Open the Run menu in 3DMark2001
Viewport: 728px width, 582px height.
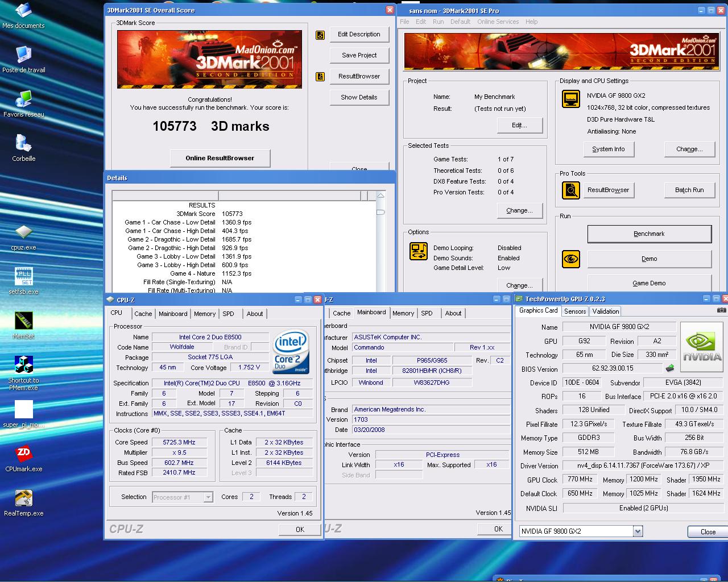(x=438, y=22)
